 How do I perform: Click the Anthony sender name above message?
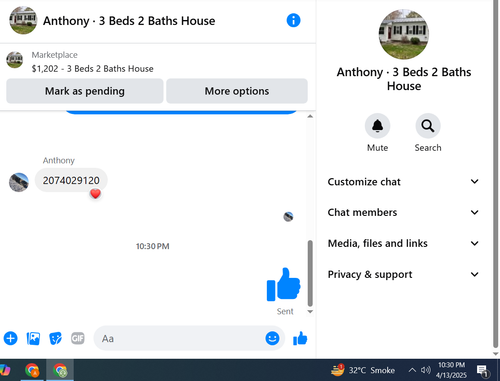point(59,160)
